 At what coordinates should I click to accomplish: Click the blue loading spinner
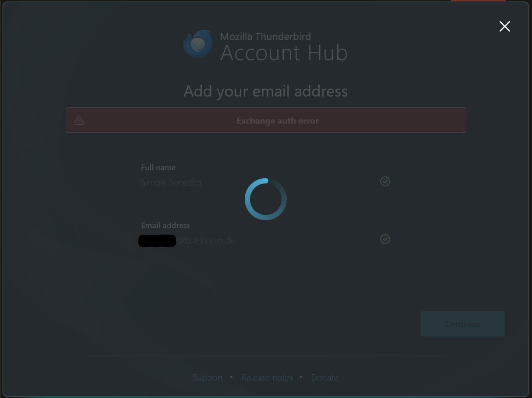266,199
